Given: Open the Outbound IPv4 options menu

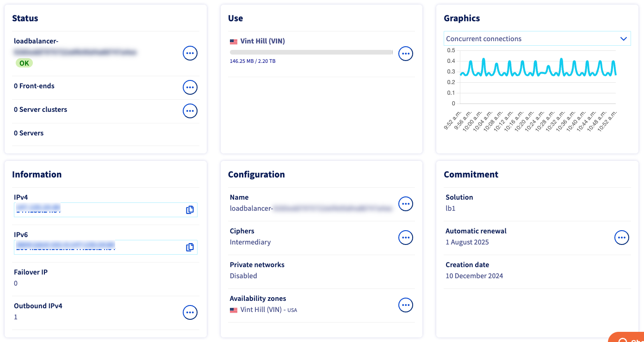Looking at the screenshot, I should 190,312.
